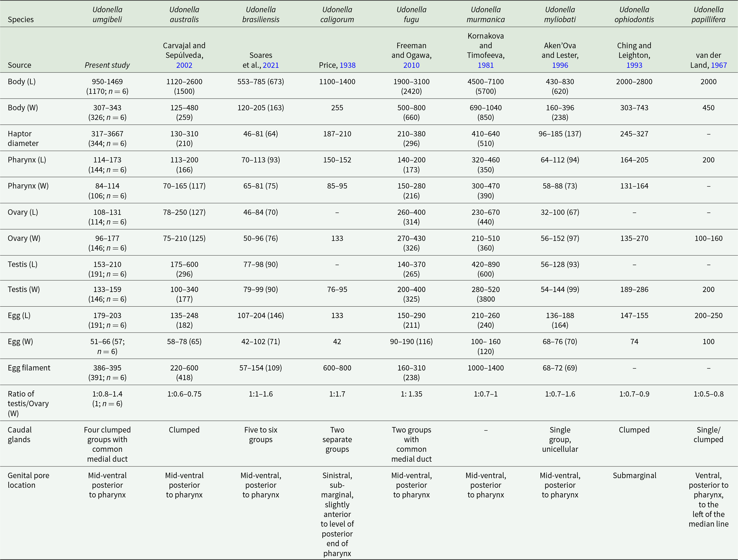Open the 1981 Kornakova and Timofeeva citation
The image size is (738, 560).
[x=485, y=65]
